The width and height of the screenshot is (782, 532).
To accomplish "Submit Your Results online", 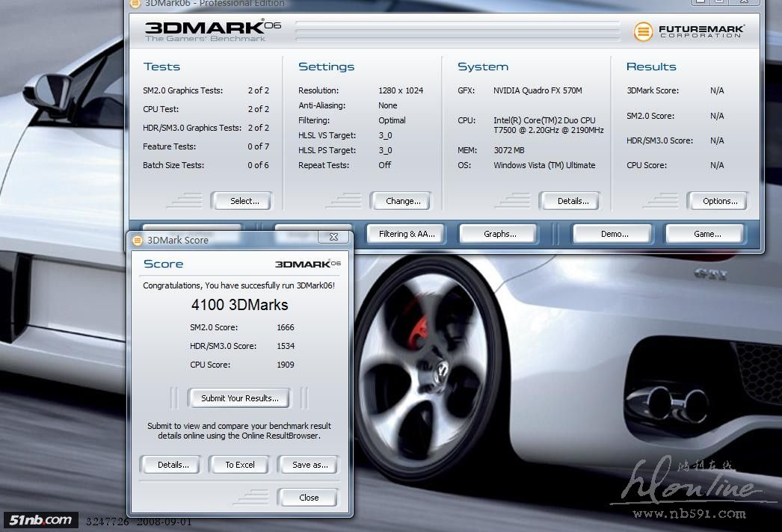I will [239, 398].
